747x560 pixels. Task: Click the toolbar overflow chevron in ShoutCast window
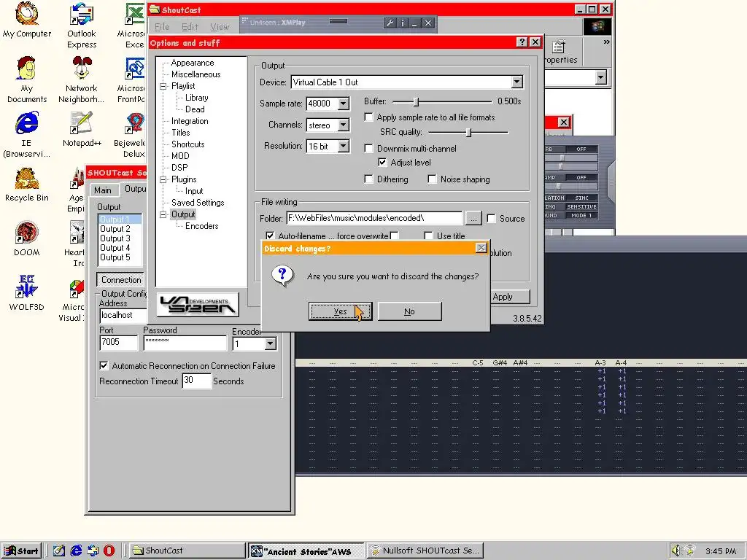click(x=606, y=42)
